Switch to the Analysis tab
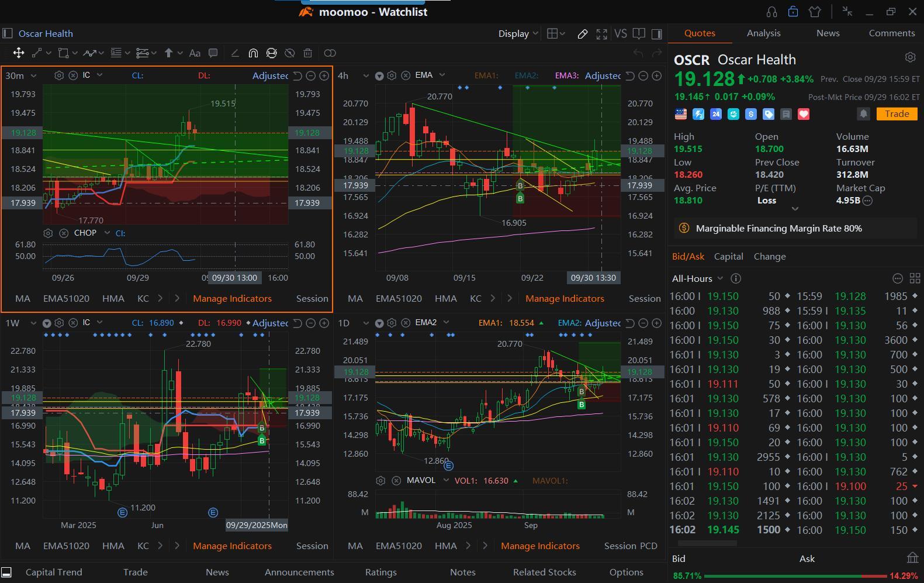Image resolution: width=924 pixels, height=583 pixels. 763,33
